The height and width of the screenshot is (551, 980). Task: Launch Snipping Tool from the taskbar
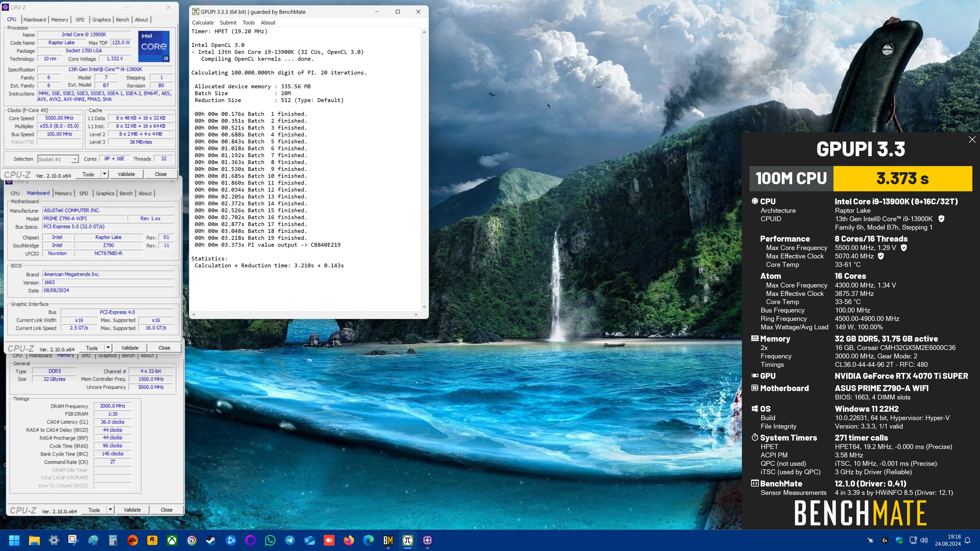[x=73, y=540]
